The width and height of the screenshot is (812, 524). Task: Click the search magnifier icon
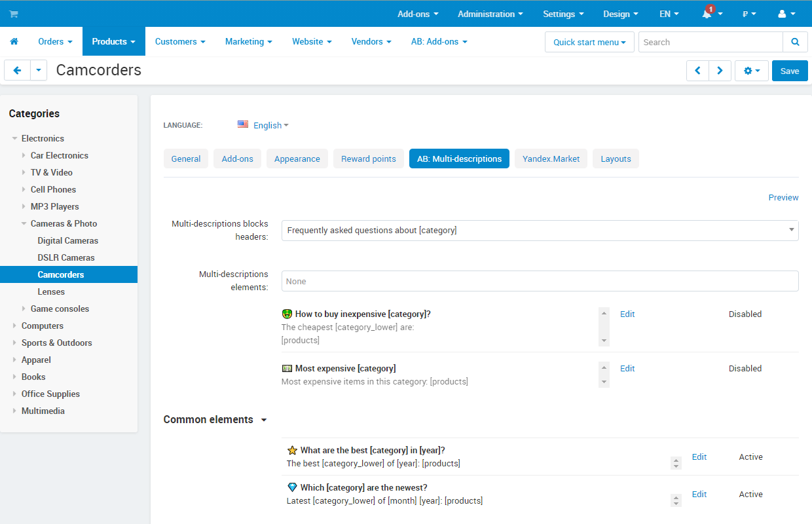(794, 41)
